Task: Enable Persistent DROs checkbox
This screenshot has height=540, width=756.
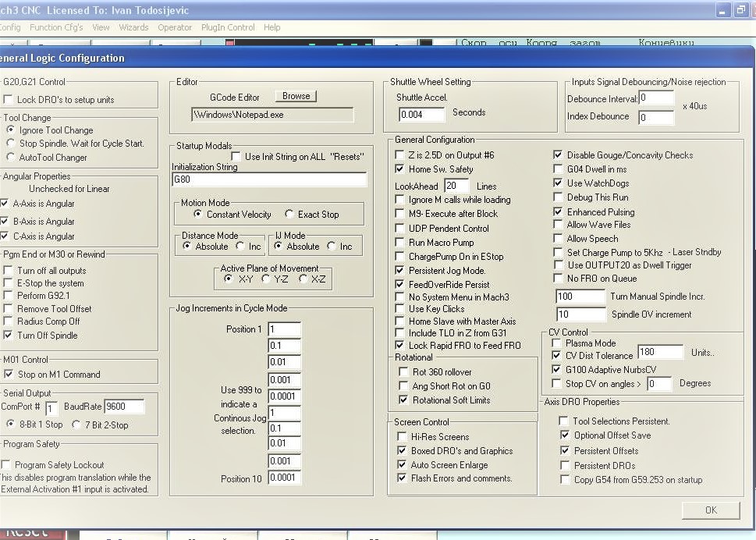Action: click(x=565, y=466)
